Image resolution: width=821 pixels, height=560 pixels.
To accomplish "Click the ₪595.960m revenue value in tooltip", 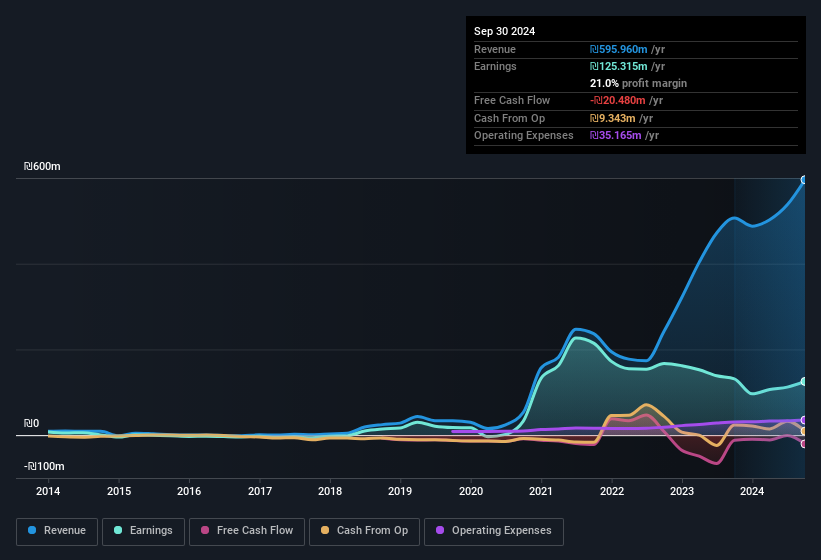I will [618, 49].
